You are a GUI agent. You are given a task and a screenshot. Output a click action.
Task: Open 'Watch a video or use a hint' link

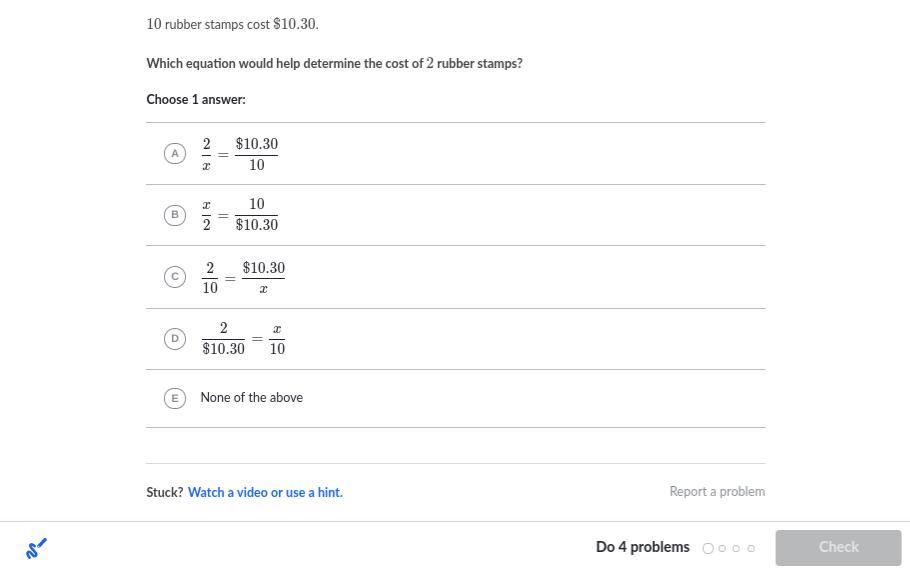(265, 492)
